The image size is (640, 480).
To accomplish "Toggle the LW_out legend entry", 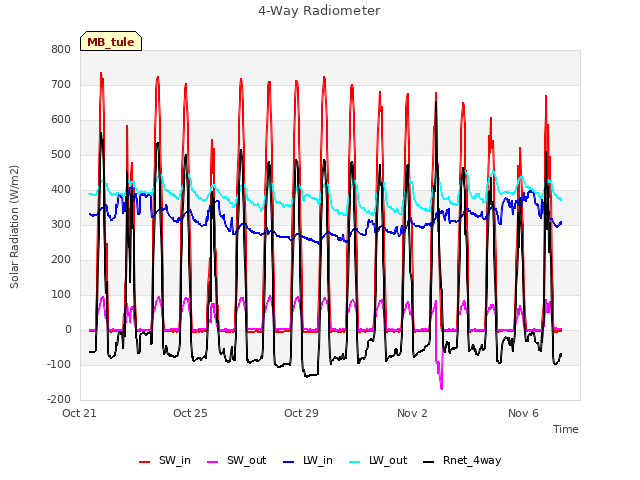I will pyautogui.click(x=378, y=460).
